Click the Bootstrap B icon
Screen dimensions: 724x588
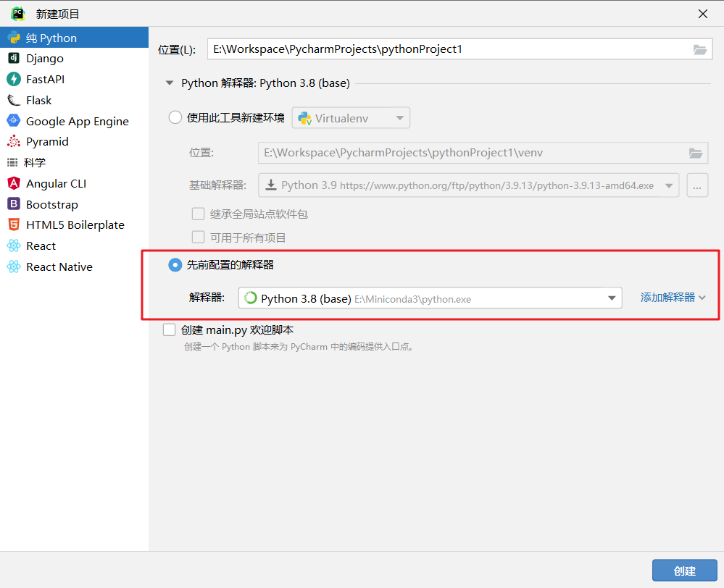[x=14, y=203]
